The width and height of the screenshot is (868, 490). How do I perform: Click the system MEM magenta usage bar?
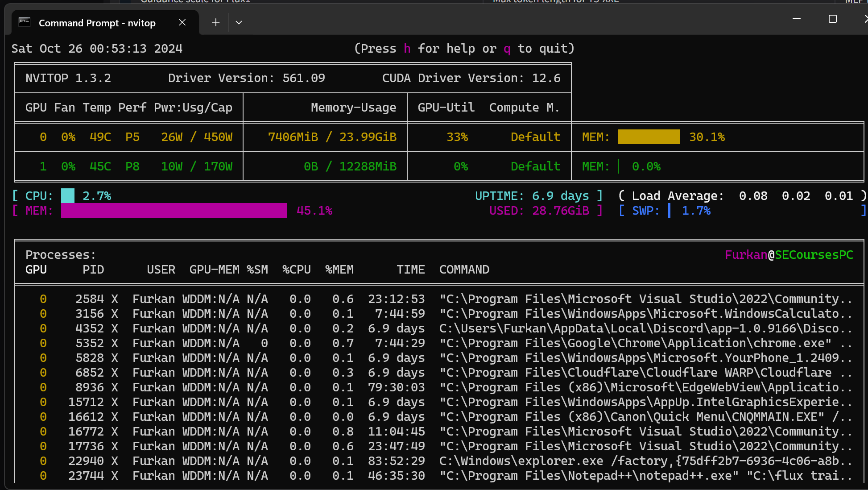174,211
